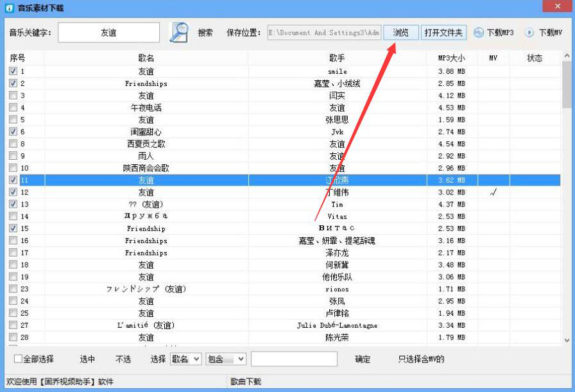Click the 下载MP3 disc icon
575x392 pixels.
coord(479,33)
